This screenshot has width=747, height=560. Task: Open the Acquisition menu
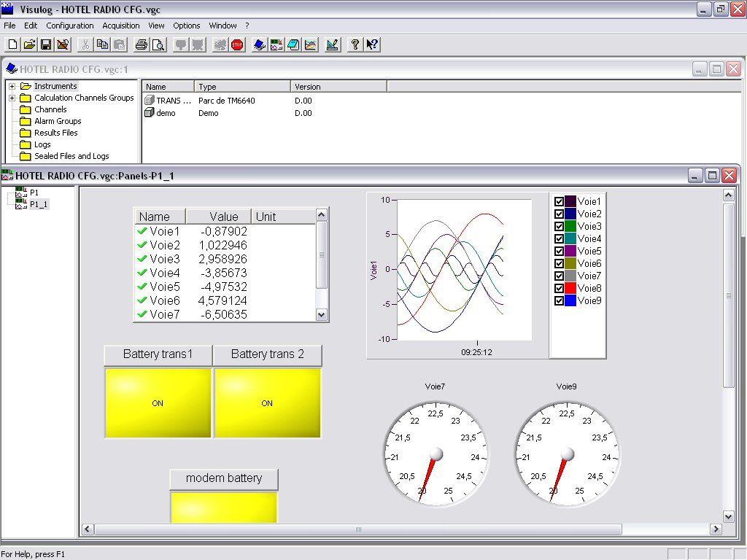[121, 25]
